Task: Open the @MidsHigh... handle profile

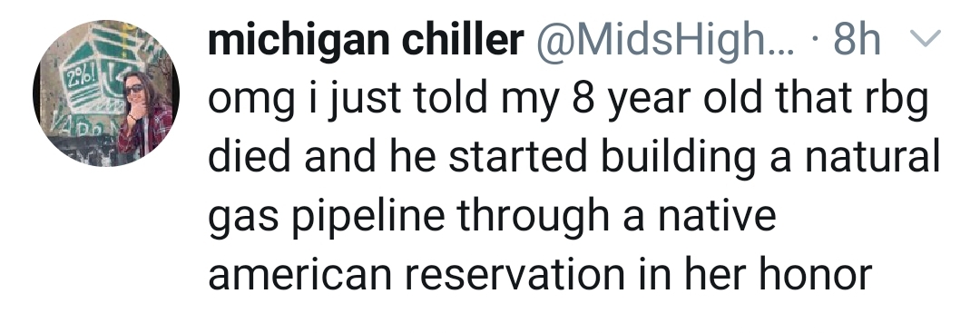Action: tap(662, 41)
